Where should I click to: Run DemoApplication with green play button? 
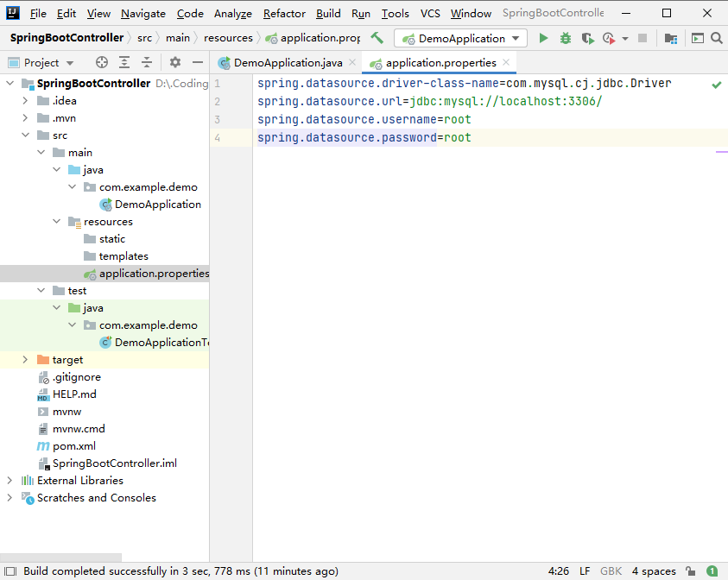point(543,38)
